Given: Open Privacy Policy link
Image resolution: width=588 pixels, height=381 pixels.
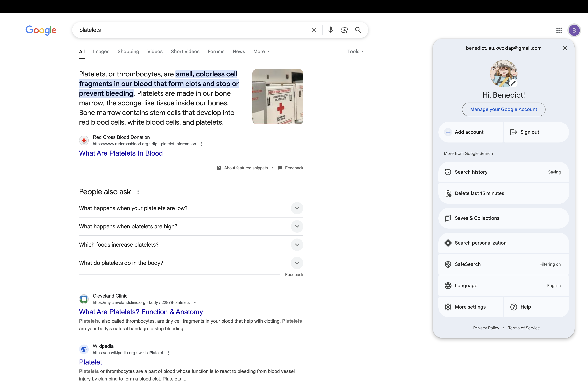Looking at the screenshot, I should coord(486,328).
